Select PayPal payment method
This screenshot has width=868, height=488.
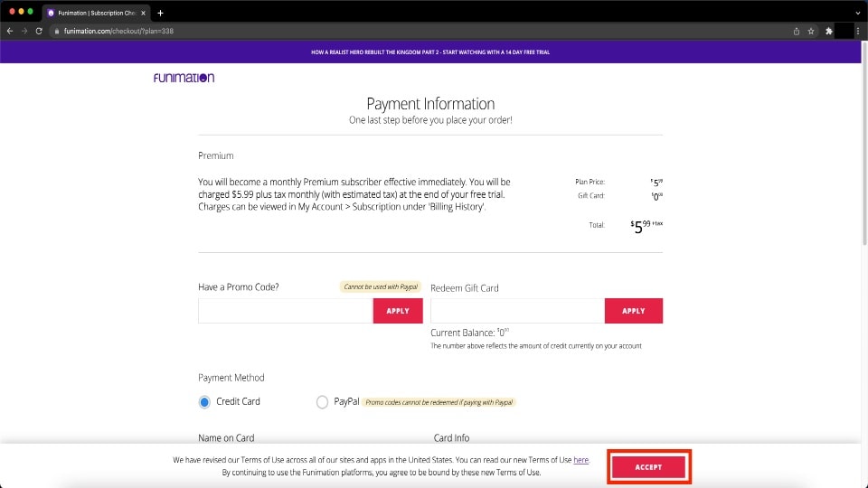click(322, 402)
